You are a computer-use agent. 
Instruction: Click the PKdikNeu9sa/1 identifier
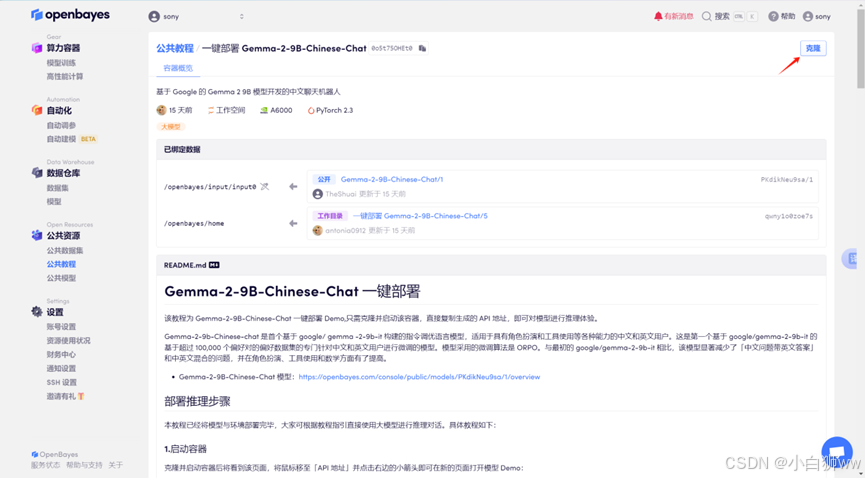pos(787,179)
